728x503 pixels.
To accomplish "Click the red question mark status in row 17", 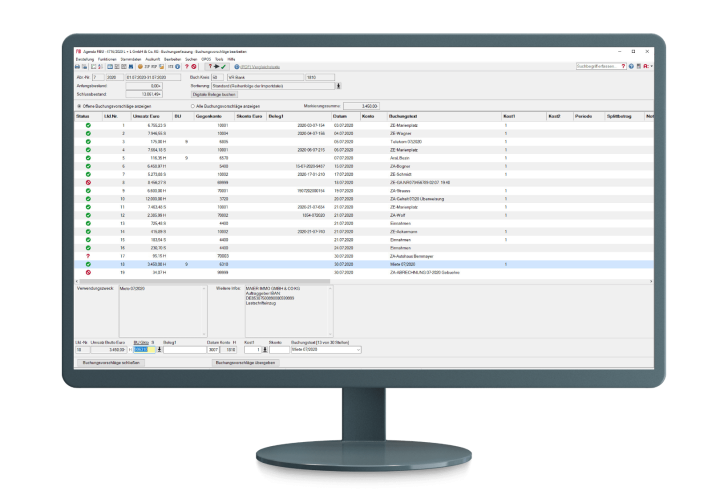I will click(x=87, y=256).
